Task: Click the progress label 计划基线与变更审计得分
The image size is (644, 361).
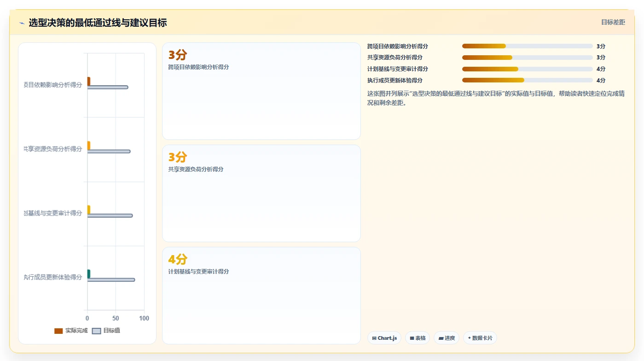Action: pos(398,69)
